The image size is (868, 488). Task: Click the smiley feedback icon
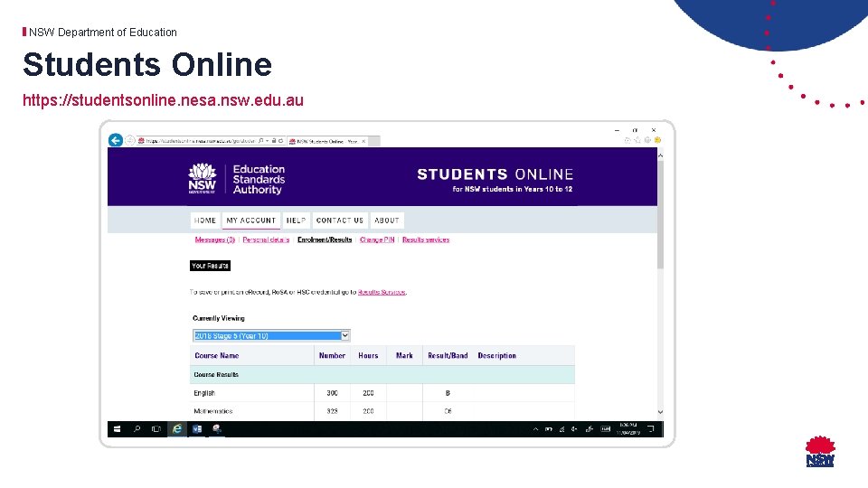(x=657, y=140)
